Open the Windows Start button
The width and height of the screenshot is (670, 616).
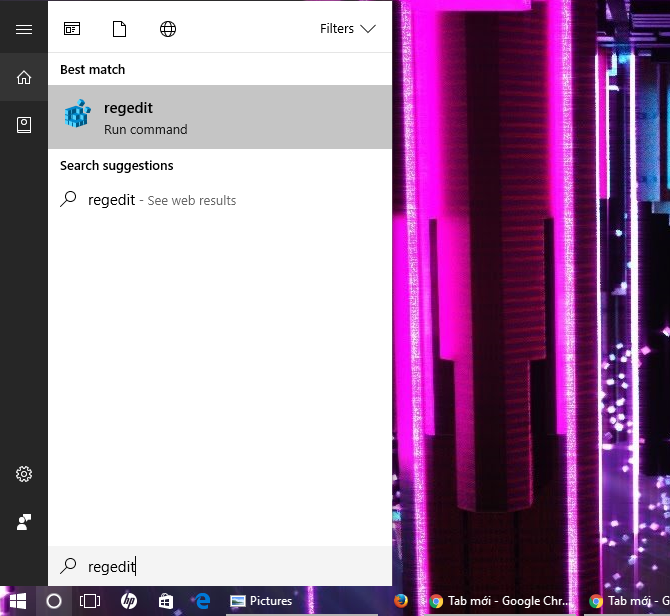pyautogui.click(x=17, y=601)
